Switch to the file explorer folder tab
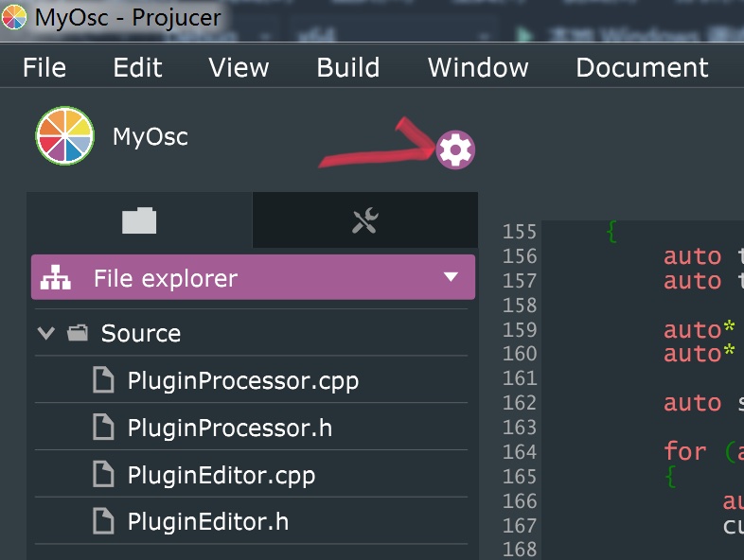This screenshot has height=560, width=744. click(x=139, y=220)
